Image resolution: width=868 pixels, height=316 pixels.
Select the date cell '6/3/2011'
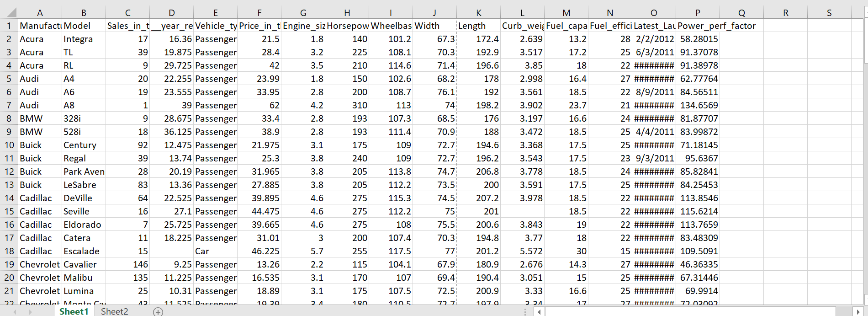[654, 52]
